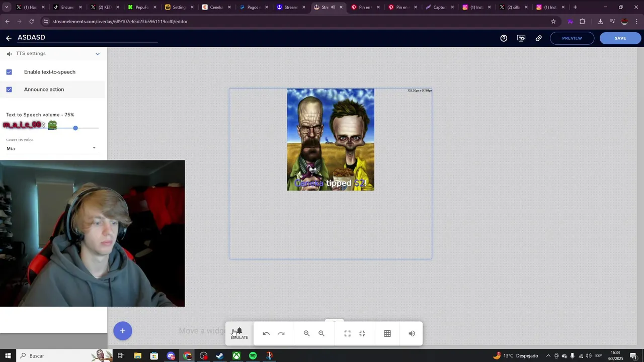The height and width of the screenshot is (362, 644).
Task: Switch to the PayPal Pagos tab
Action: point(253,7)
